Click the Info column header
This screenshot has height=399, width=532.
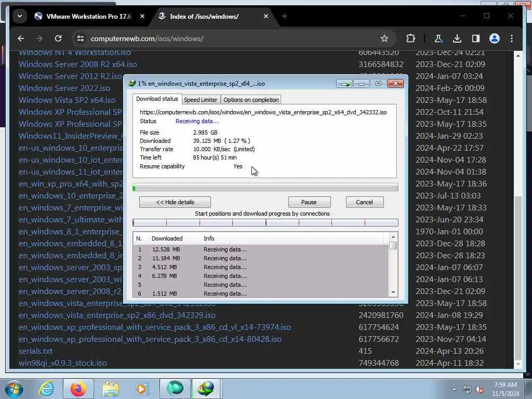pos(209,238)
